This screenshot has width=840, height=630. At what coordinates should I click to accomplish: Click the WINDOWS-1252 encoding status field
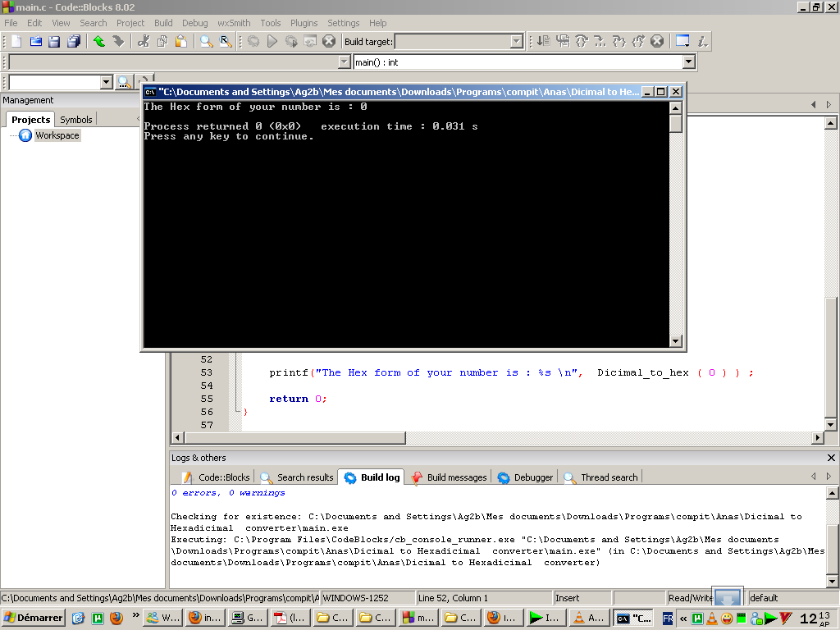pos(367,598)
